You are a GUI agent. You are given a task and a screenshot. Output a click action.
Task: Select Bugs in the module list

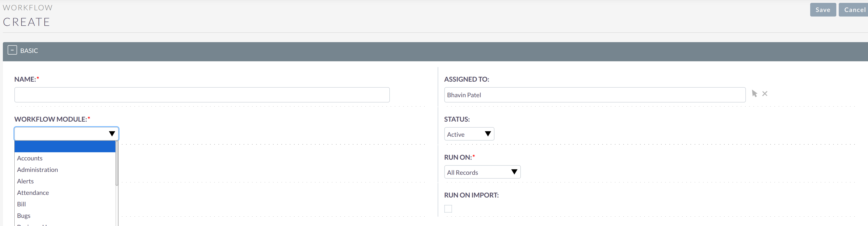point(24,215)
